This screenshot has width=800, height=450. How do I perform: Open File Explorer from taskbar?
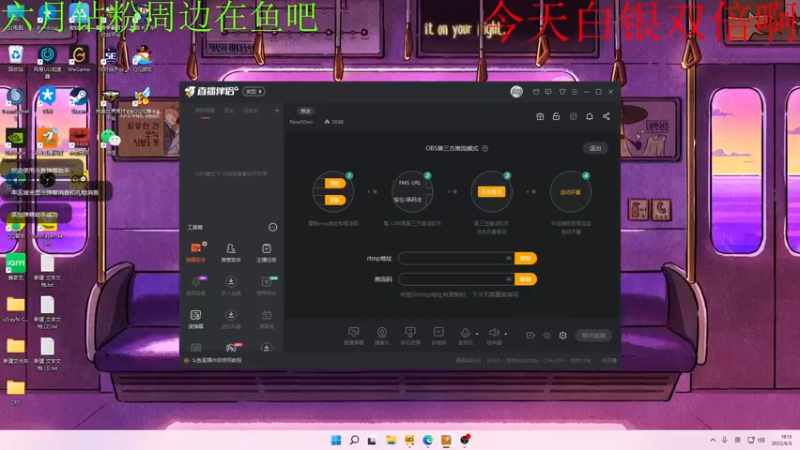click(391, 440)
